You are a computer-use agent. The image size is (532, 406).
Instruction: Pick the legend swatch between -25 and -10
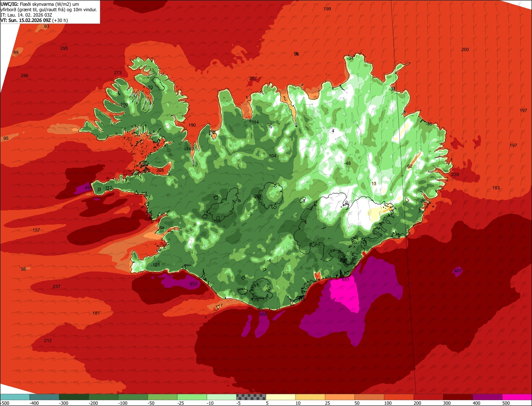192,397
